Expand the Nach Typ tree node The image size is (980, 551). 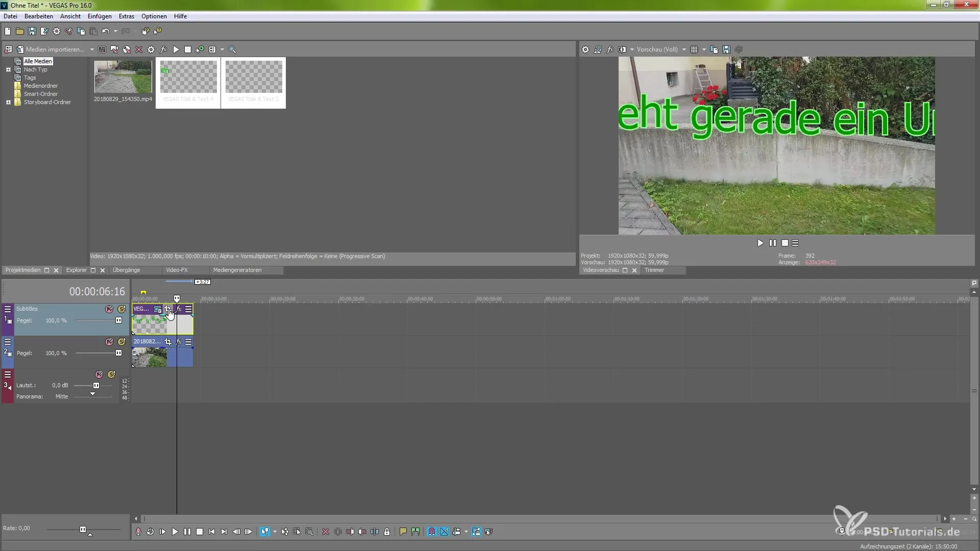8,69
